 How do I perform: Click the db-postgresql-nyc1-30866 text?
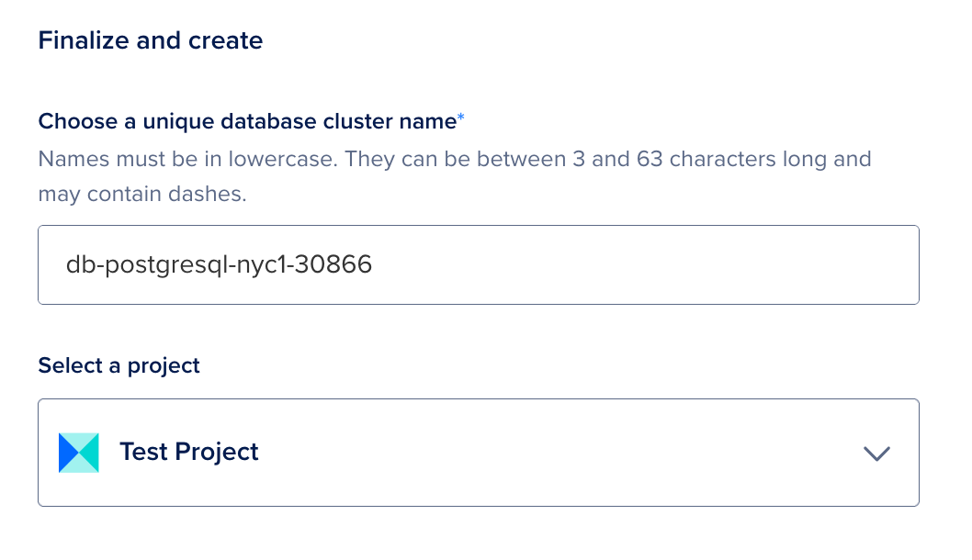click(219, 265)
